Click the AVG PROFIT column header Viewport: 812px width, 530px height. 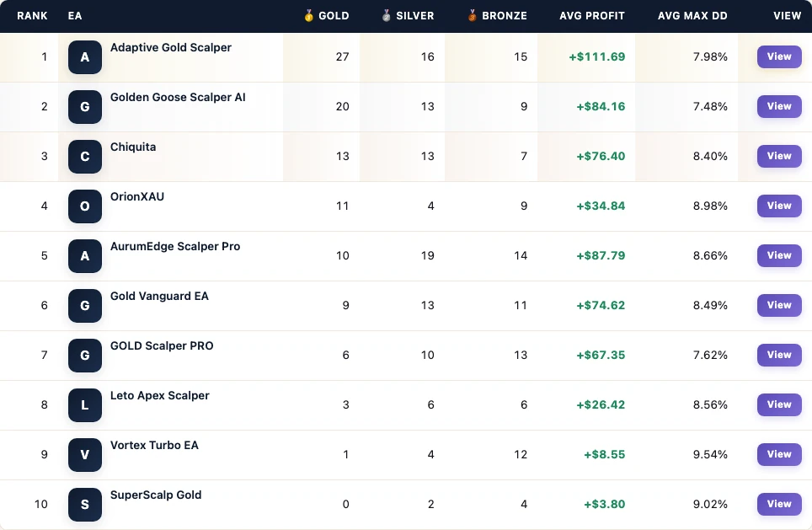(x=592, y=16)
